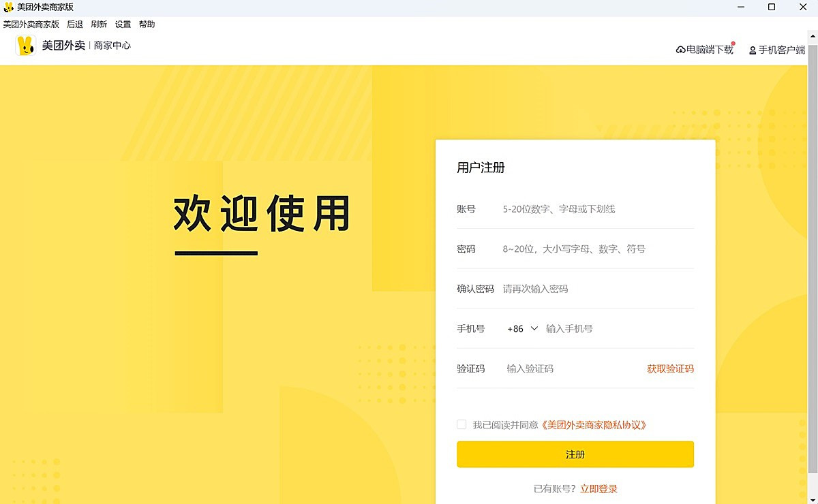Click the person icon for 手机客户端
818x504 pixels.
(x=753, y=50)
